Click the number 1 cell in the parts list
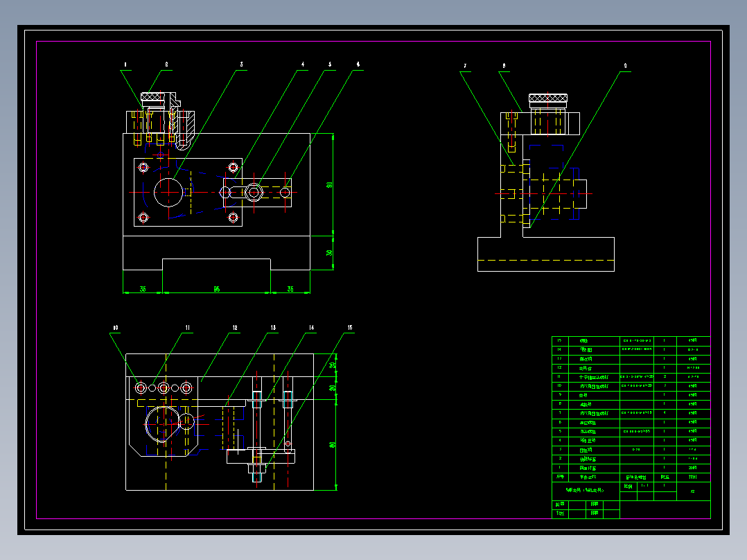This screenshot has width=747, height=560. click(x=560, y=468)
